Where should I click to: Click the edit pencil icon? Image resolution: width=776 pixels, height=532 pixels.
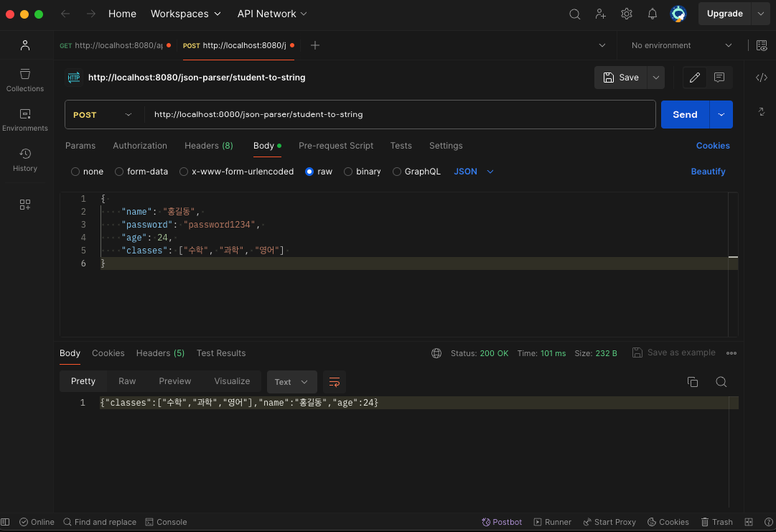(695, 78)
